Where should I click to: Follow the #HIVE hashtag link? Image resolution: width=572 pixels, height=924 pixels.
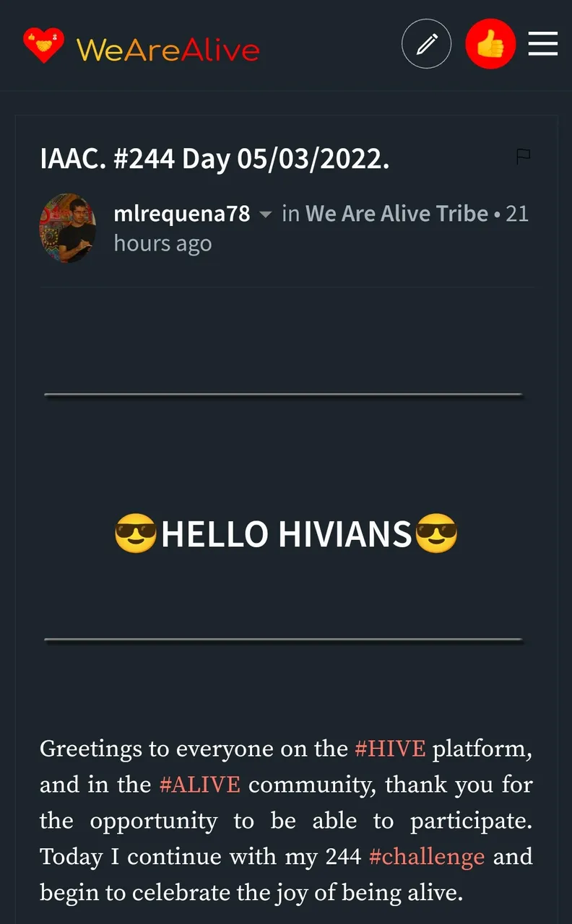[x=390, y=749]
